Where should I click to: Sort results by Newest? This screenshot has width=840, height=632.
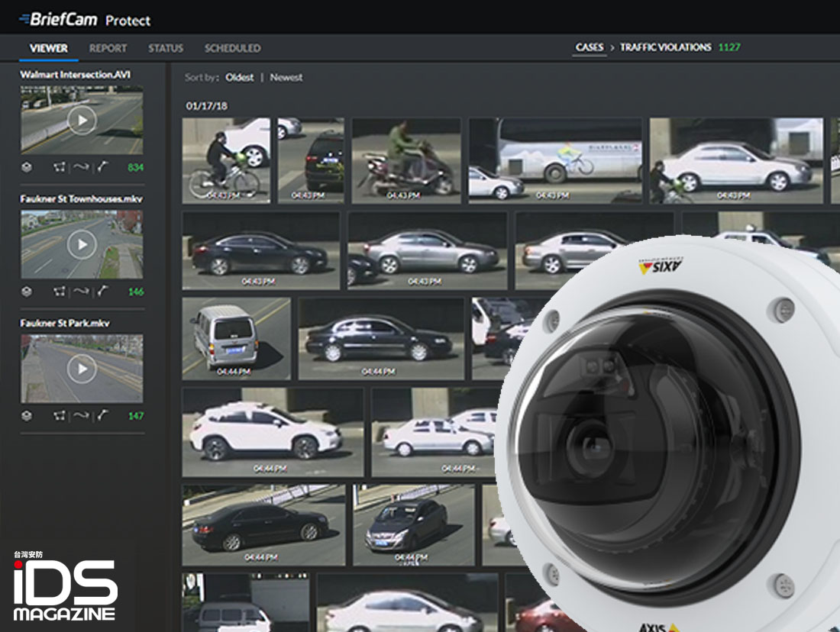[286, 77]
